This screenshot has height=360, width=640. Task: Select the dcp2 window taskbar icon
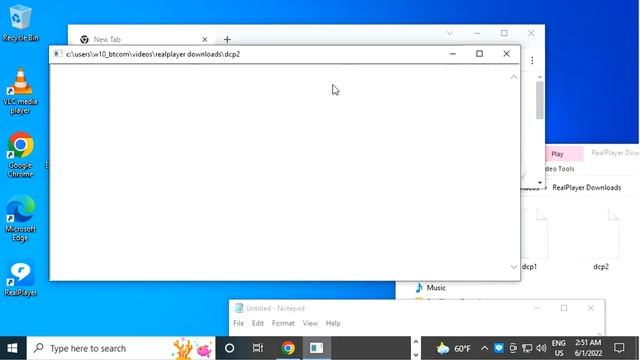[x=316, y=348]
